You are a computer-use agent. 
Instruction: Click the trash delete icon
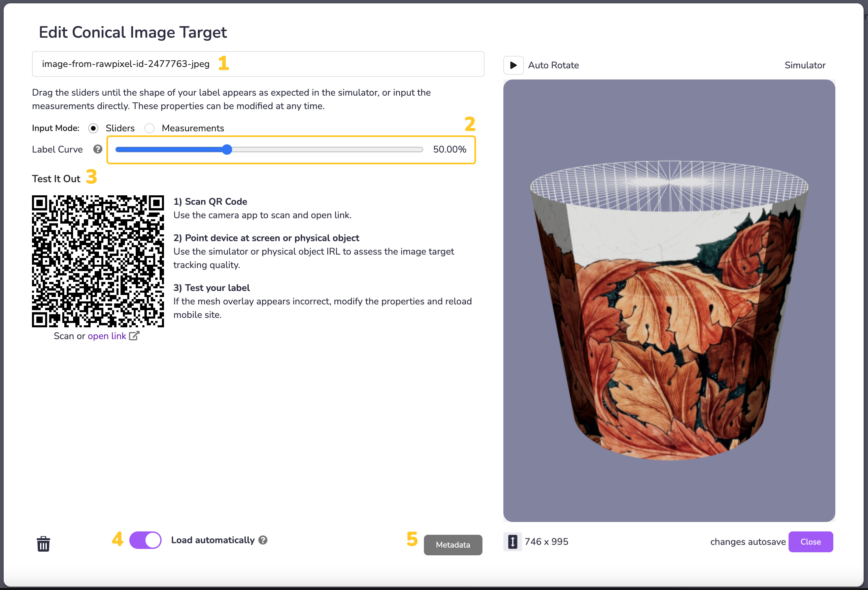43,544
